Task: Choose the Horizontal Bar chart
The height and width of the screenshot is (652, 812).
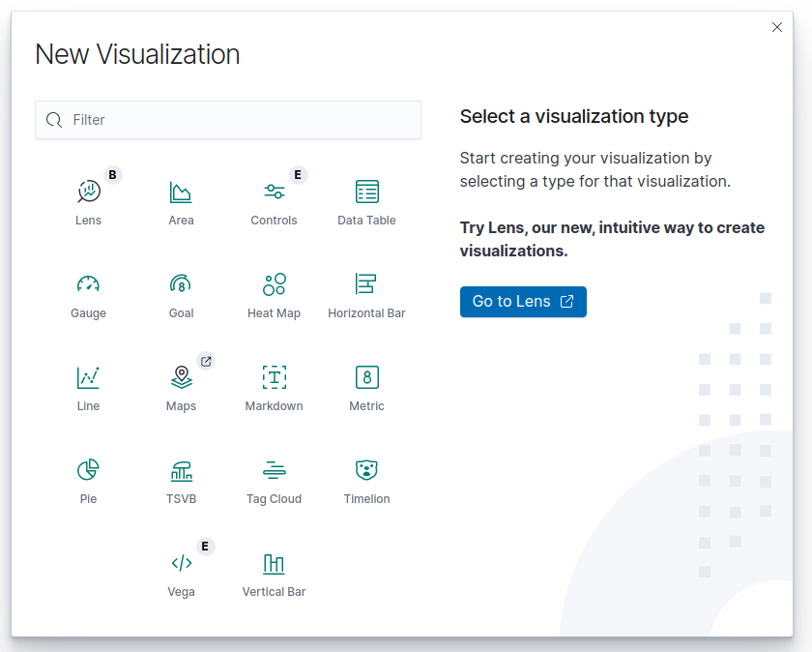Action: click(366, 285)
